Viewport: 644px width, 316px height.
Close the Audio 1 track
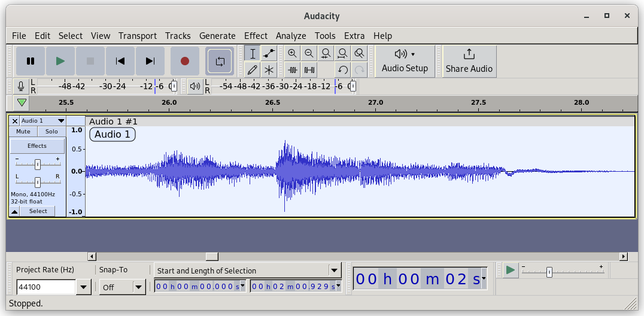click(x=15, y=121)
